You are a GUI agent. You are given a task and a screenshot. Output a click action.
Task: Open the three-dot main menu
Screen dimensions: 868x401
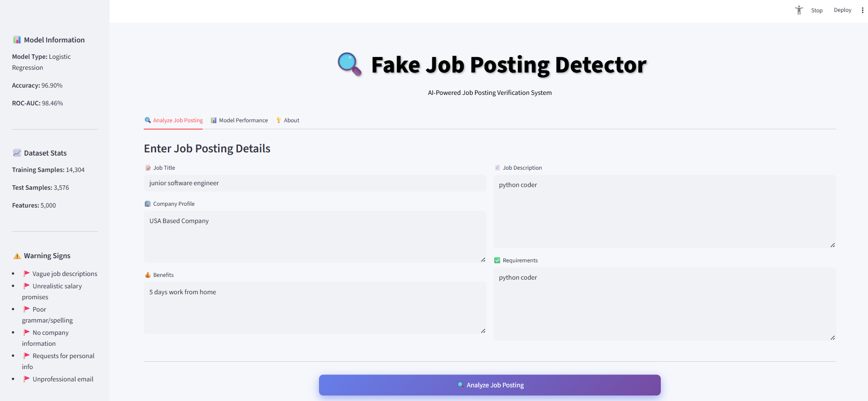coord(862,10)
